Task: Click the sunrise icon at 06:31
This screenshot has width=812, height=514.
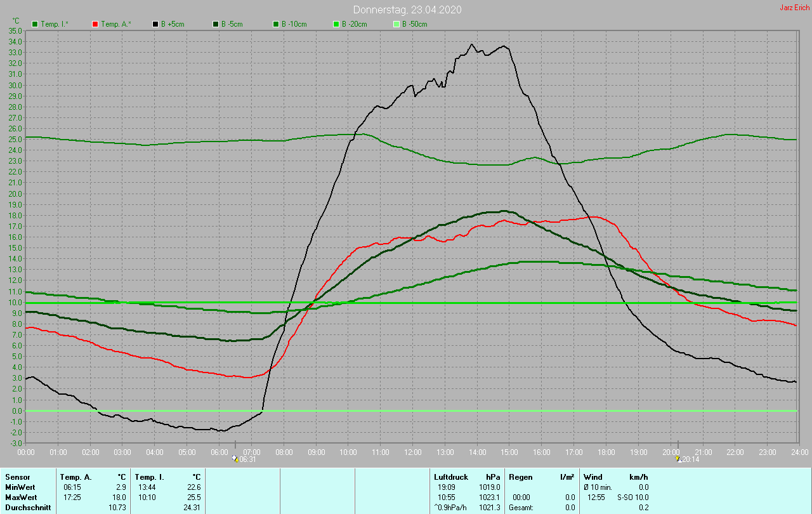Action: [235, 459]
